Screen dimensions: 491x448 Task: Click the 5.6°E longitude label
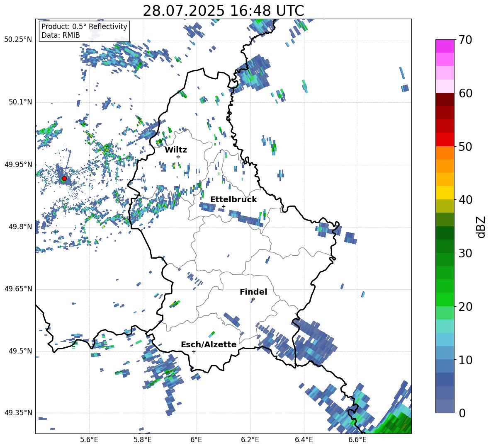pyautogui.click(x=89, y=440)
